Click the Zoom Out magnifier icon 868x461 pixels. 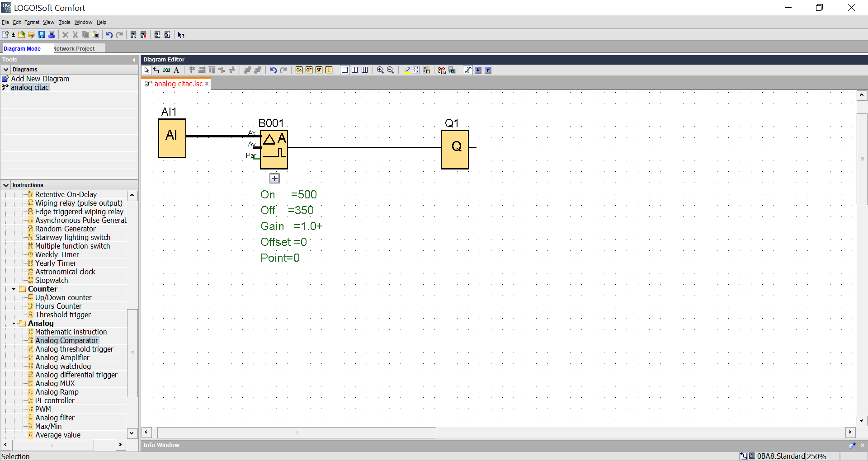pyautogui.click(x=391, y=70)
